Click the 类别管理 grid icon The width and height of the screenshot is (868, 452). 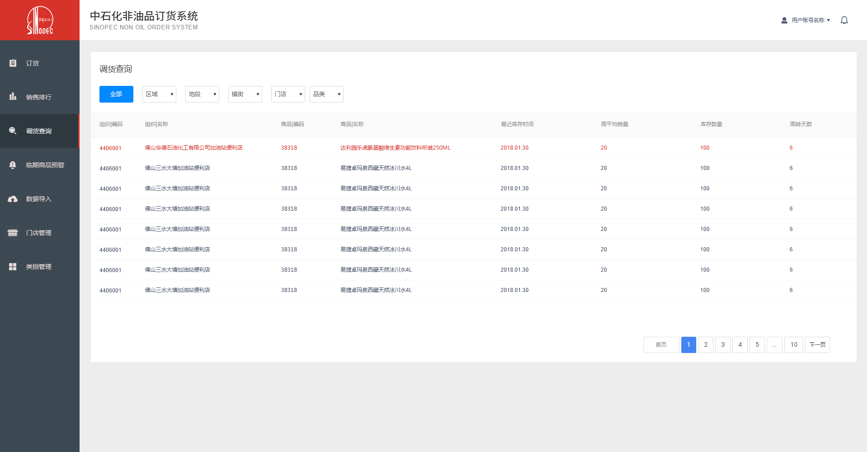(13, 267)
